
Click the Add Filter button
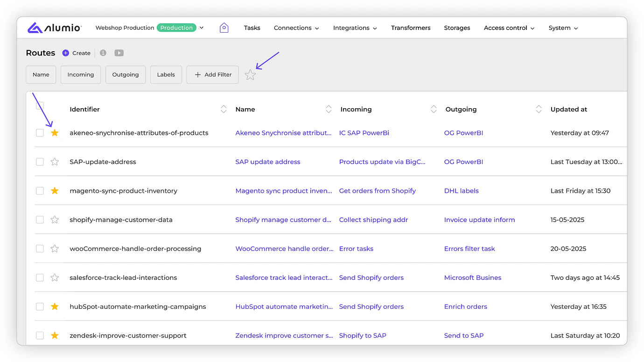(213, 75)
